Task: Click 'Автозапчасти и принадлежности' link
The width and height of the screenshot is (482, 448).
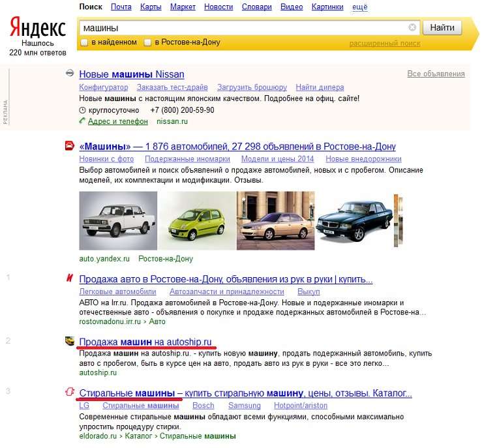Action: 227,291
